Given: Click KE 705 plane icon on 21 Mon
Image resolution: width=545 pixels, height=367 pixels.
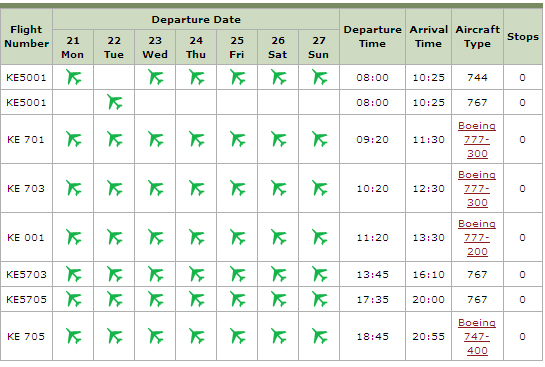Looking at the screenshot, I should [x=74, y=336].
